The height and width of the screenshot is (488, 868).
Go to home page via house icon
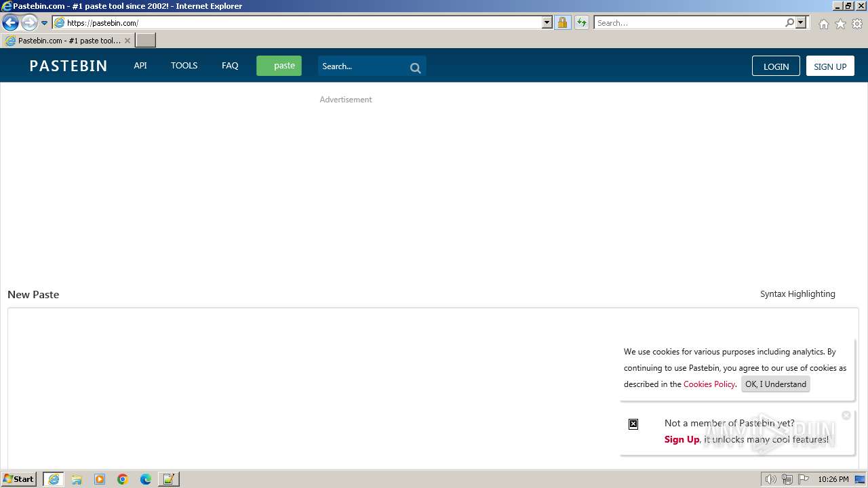coord(823,24)
